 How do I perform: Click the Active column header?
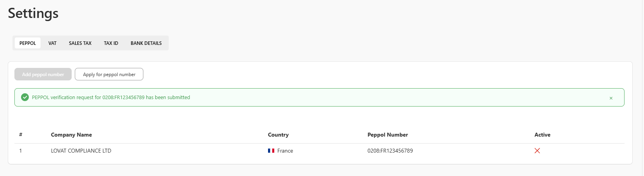tap(542, 135)
